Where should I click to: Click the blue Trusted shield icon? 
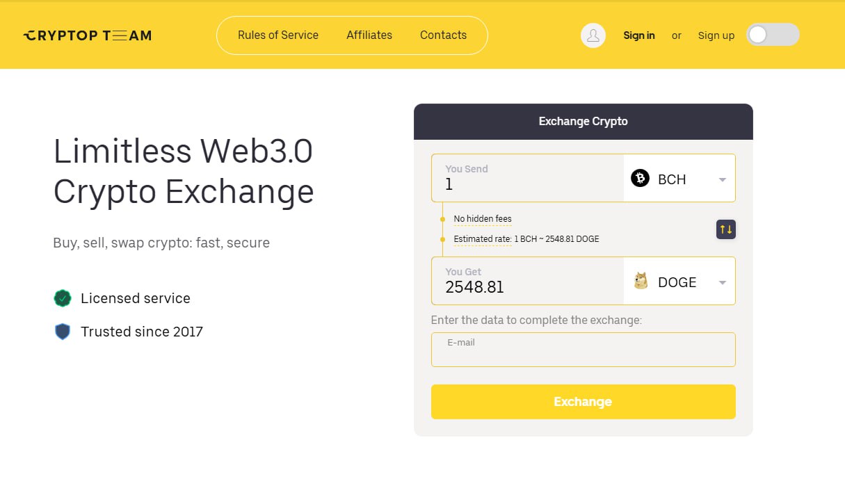(x=63, y=332)
